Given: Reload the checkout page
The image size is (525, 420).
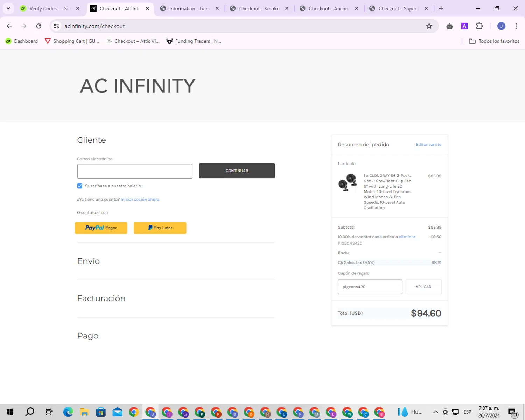Looking at the screenshot, I should [39, 26].
